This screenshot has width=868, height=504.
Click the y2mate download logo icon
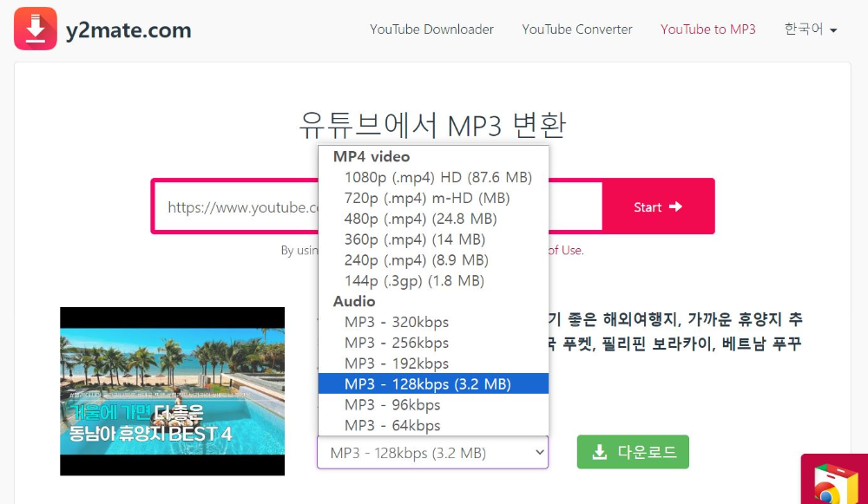pos(36,29)
